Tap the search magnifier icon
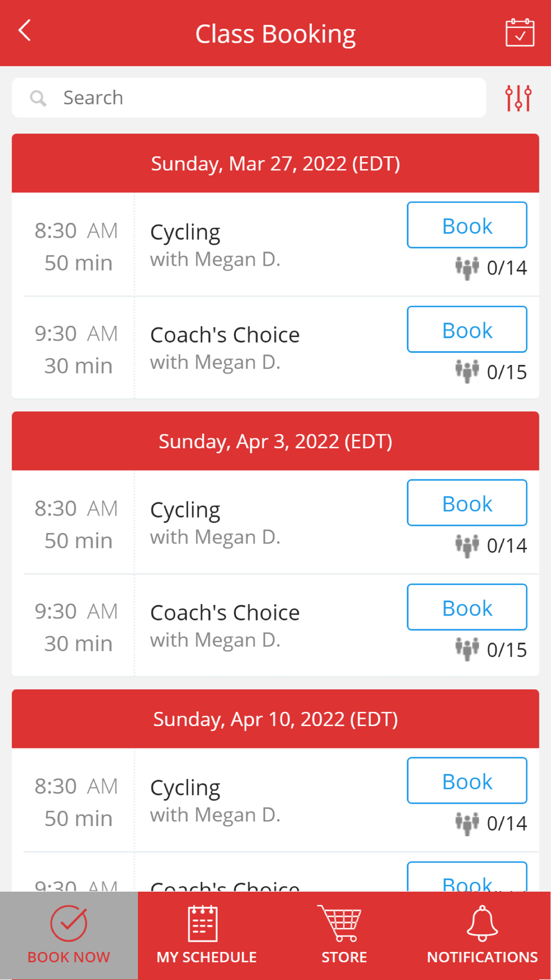The height and width of the screenshot is (980, 551). tap(38, 98)
